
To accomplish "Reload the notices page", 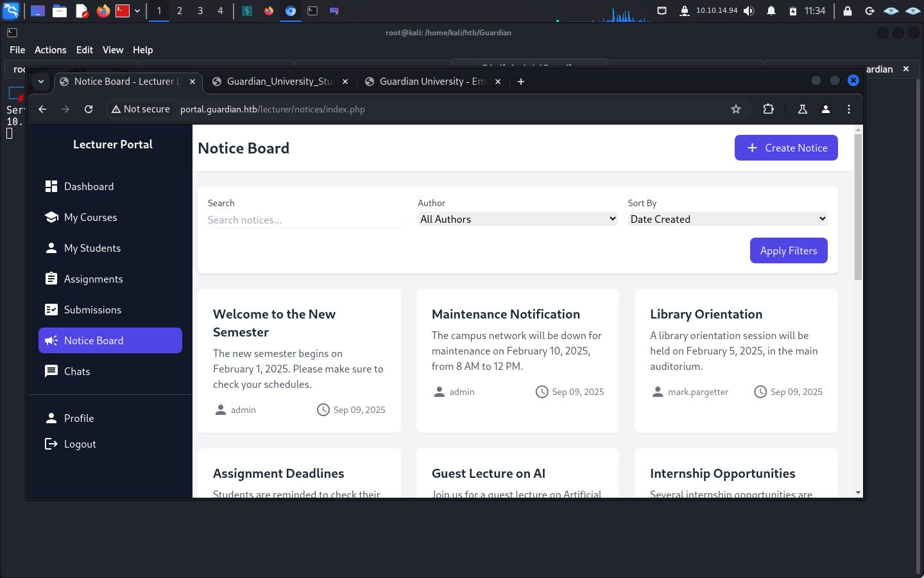I will [89, 109].
